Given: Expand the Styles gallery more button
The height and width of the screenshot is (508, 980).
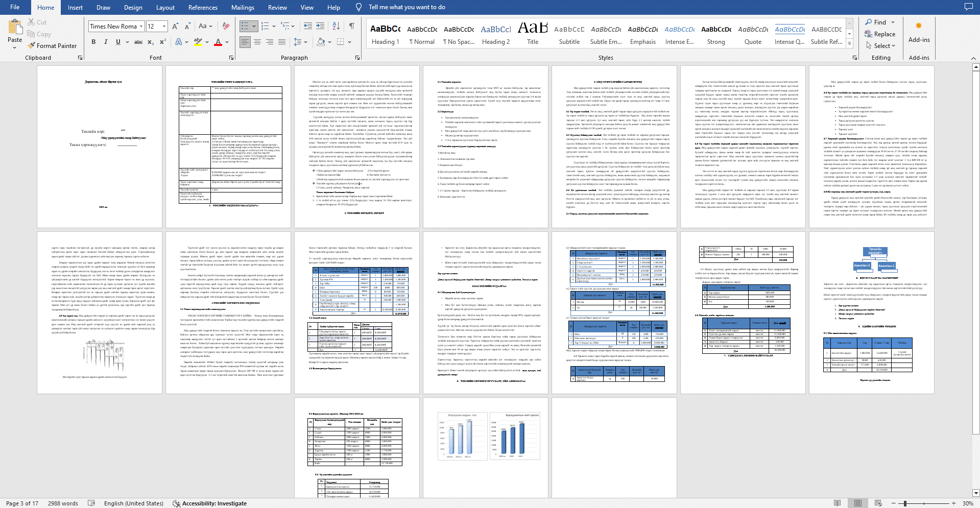Looking at the screenshot, I should pos(849,44).
